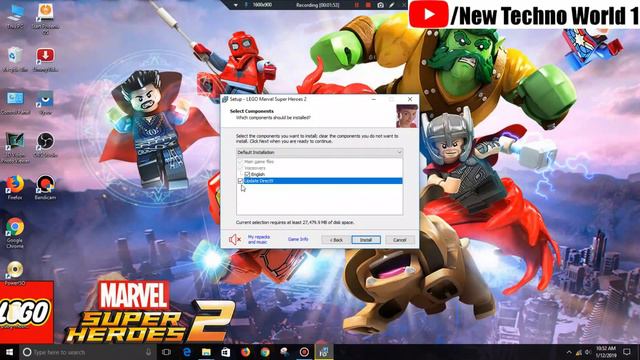Viewport: 640px width, 360px height.
Task: Select the Voiceovers row in components list
Action: tap(255, 168)
